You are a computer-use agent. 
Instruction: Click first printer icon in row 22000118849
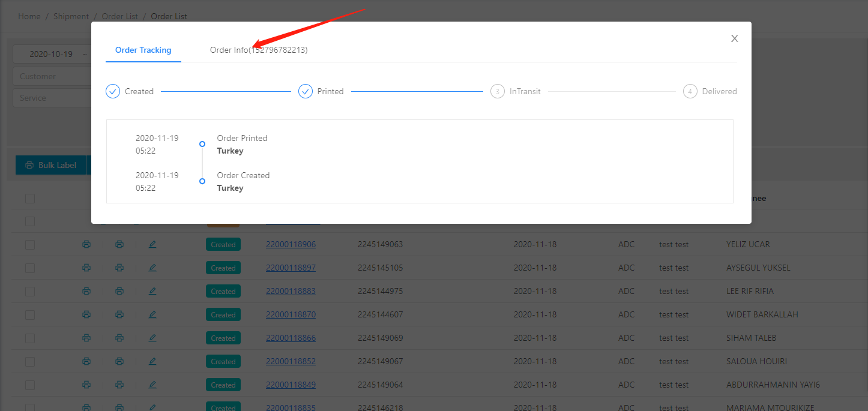point(86,385)
